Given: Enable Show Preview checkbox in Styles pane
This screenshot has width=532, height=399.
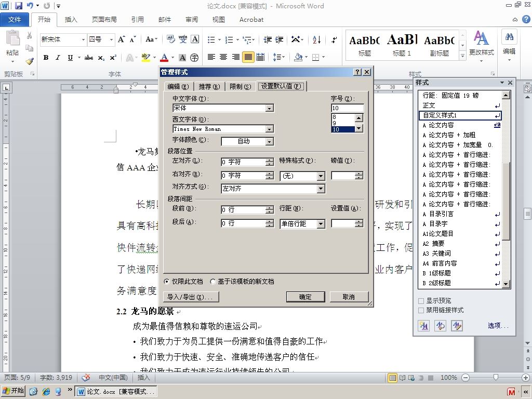Looking at the screenshot, I should pos(421,301).
